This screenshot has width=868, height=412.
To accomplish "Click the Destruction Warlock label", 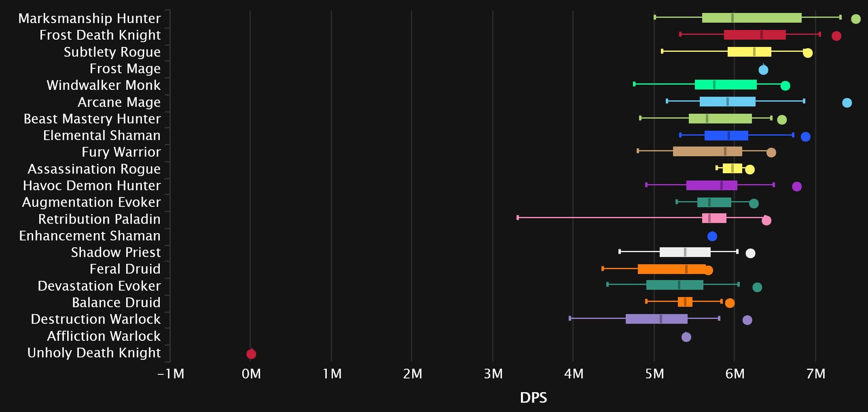I will coord(95,319).
